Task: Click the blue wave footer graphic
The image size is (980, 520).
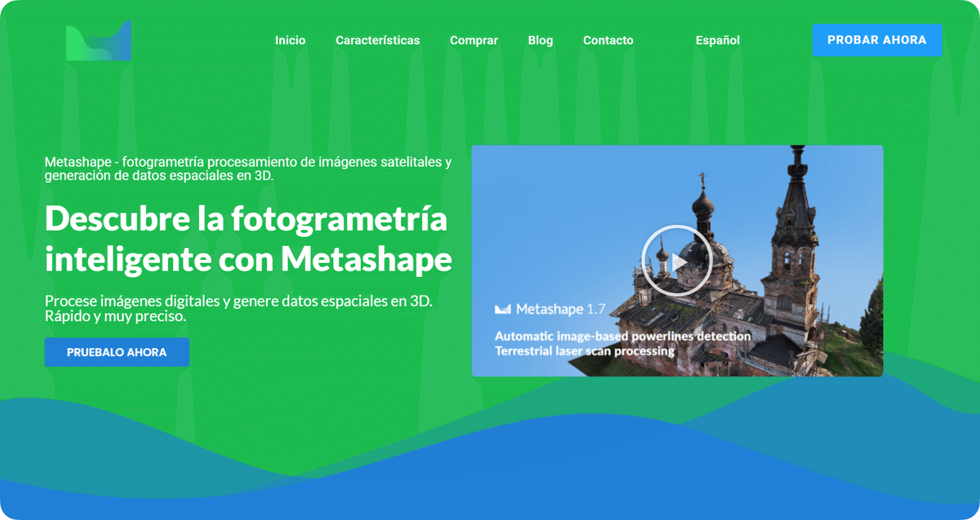Action: point(489,477)
